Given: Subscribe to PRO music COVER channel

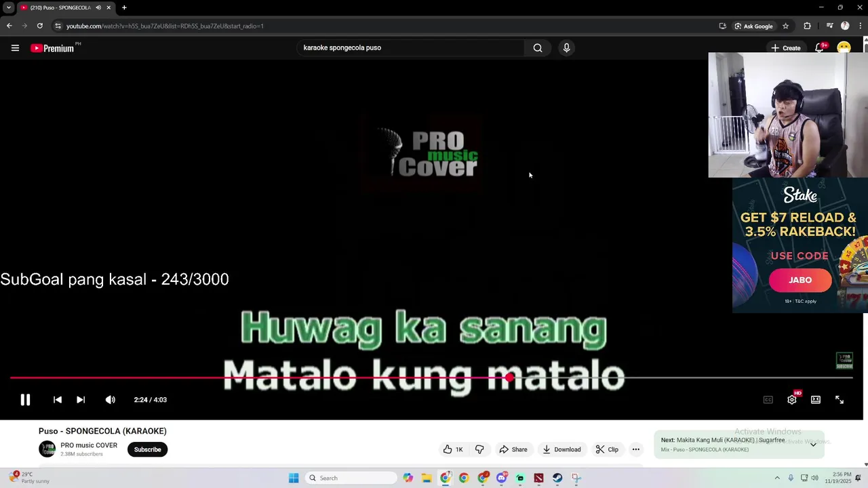Looking at the screenshot, I should pyautogui.click(x=147, y=449).
